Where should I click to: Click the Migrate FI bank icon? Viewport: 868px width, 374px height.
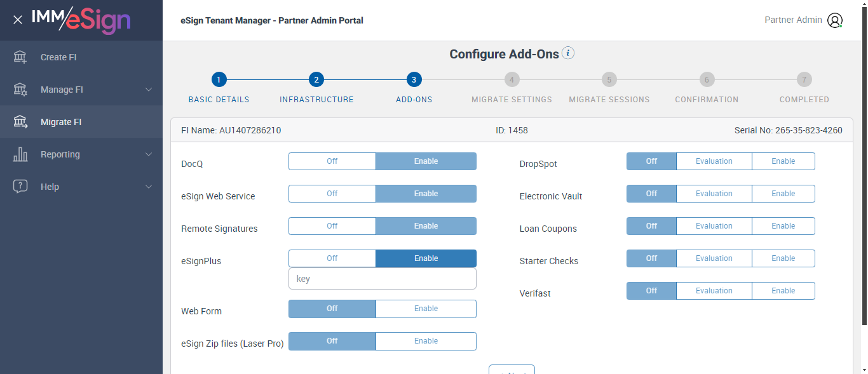(x=20, y=122)
